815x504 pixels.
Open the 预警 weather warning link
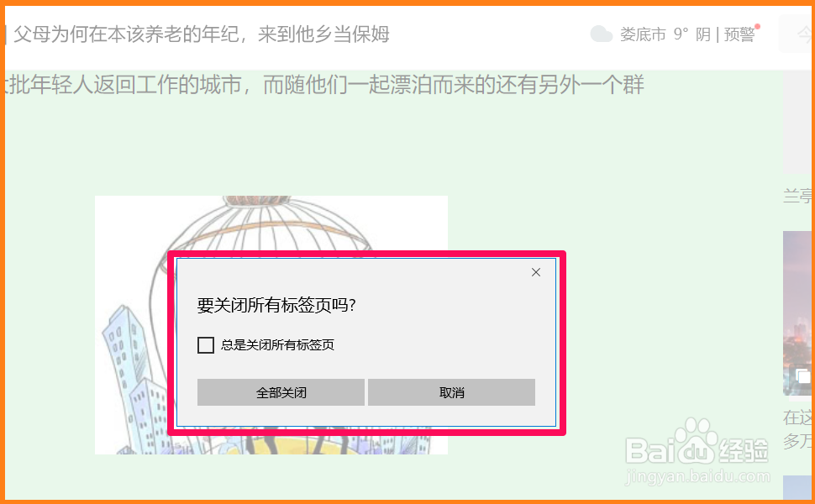coord(739,34)
